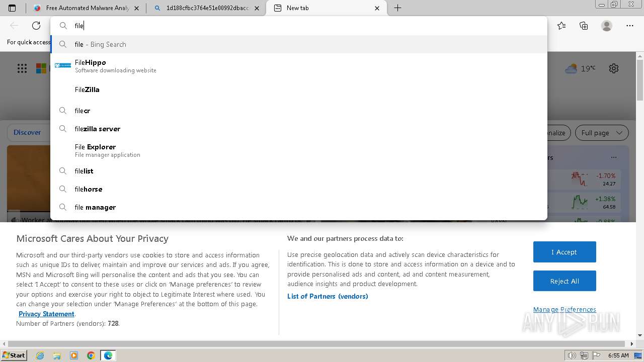
Task: Open File Explorer folder in taskbar
Action: pos(57,355)
